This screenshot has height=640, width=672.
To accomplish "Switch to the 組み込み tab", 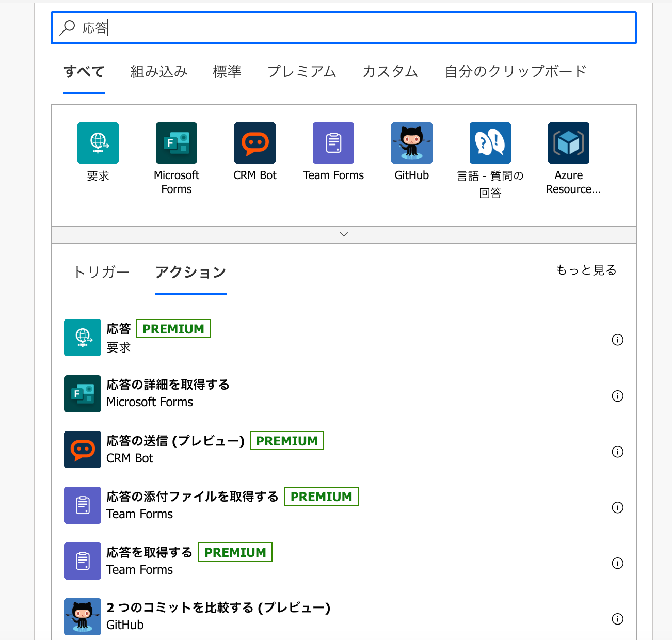I will [x=159, y=71].
